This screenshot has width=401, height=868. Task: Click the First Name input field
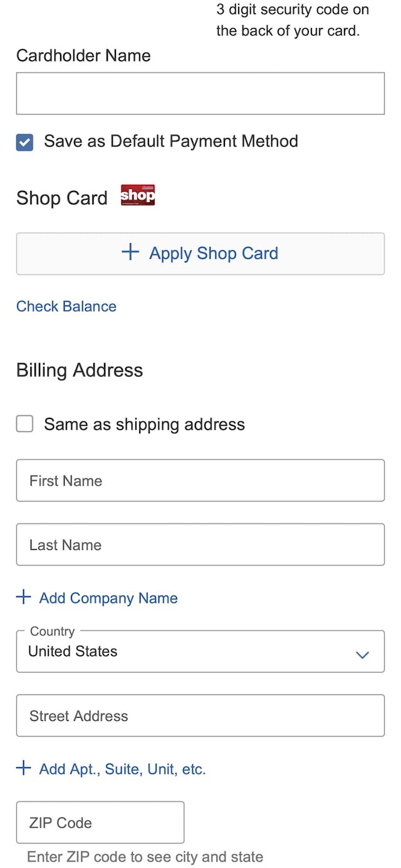[200, 480]
